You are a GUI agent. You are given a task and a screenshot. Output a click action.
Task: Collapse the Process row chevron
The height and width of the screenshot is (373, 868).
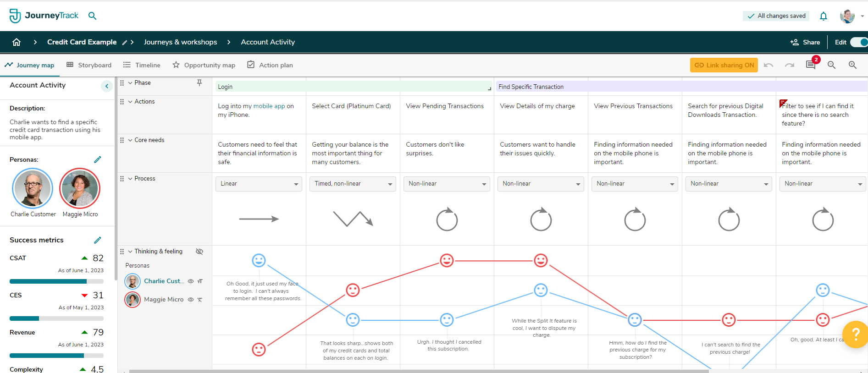[x=130, y=179]
